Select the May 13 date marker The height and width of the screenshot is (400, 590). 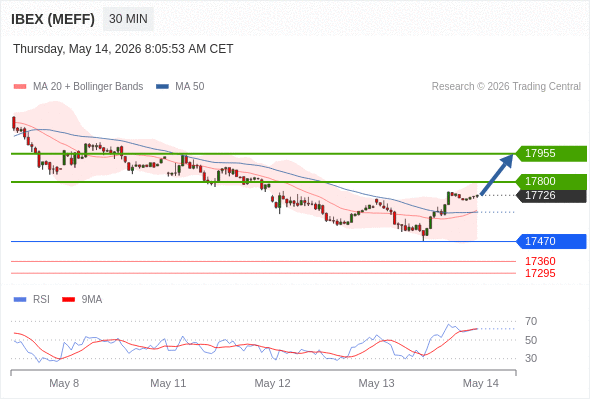point(376,383)
